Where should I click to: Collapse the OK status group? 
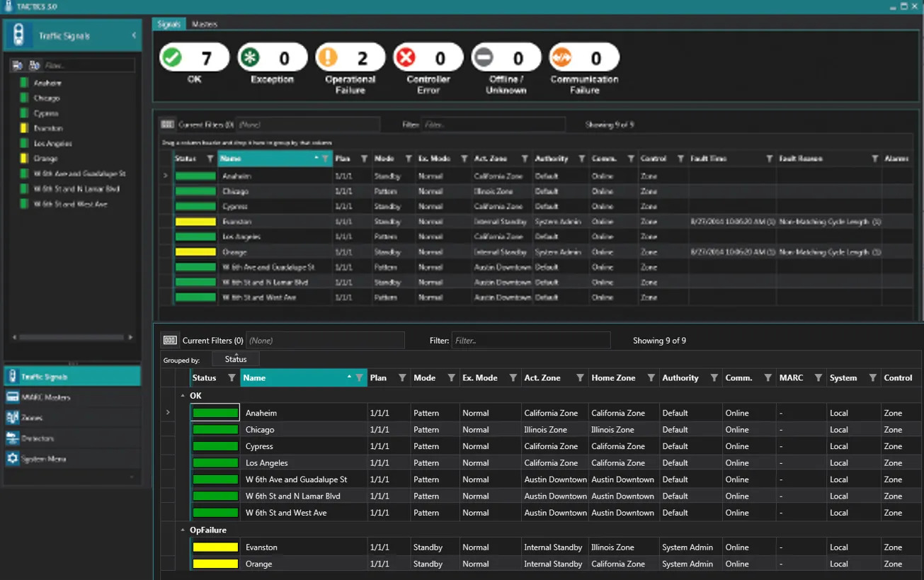click(x=182, y=395)
